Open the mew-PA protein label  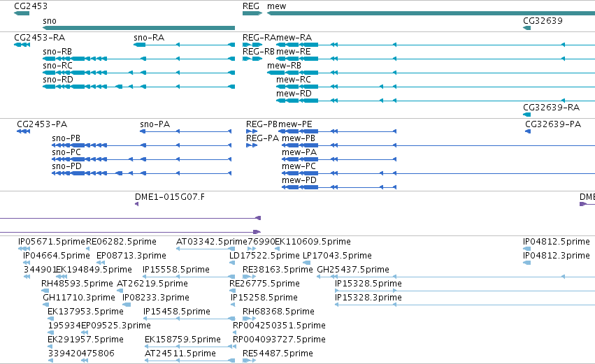[299, 152]
